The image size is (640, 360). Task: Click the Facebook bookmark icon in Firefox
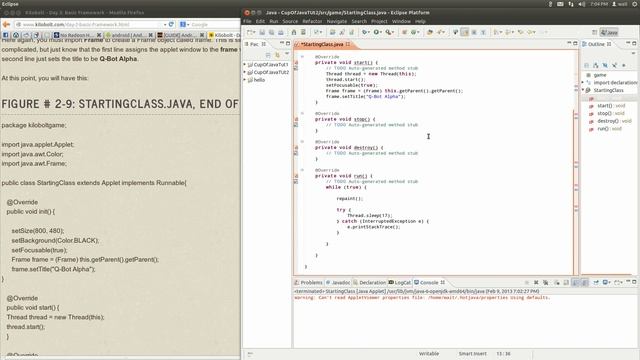pyautogui.click(x=6, y=35)
